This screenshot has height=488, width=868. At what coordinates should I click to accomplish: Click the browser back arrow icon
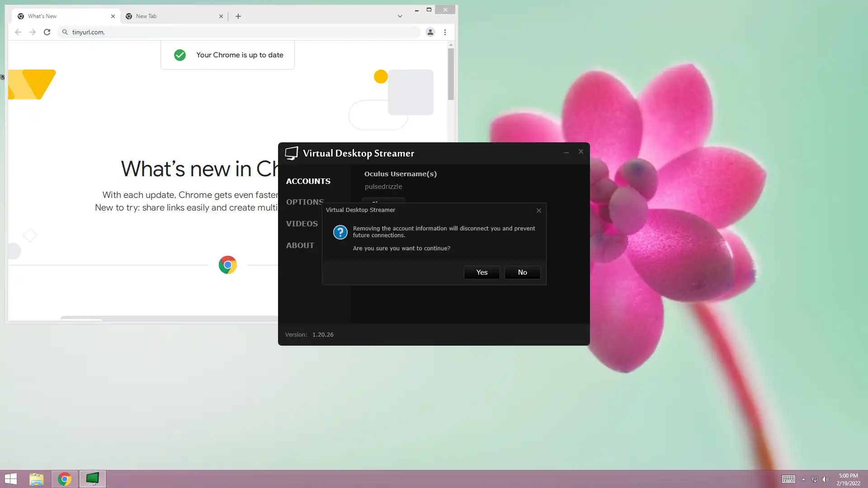[18, 32]
